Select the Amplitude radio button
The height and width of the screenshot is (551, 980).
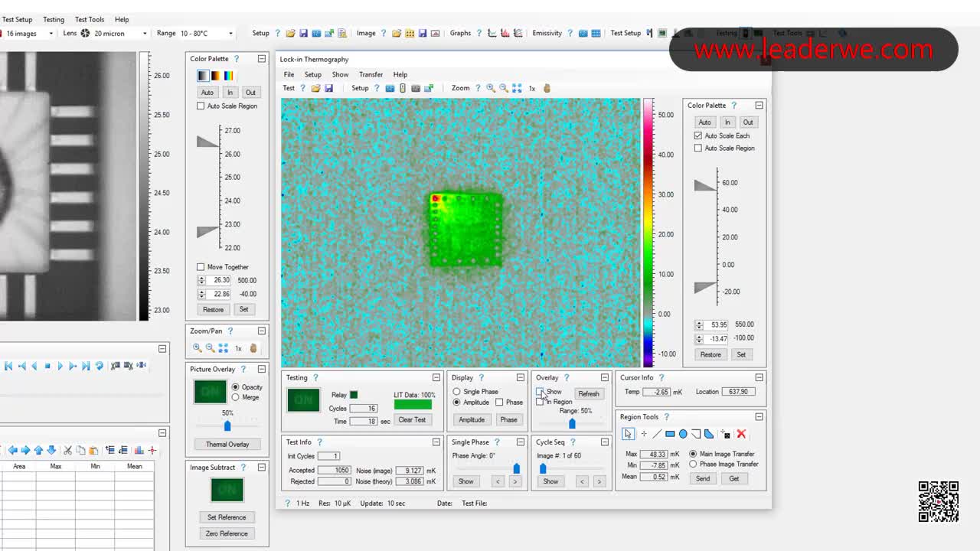457,403
